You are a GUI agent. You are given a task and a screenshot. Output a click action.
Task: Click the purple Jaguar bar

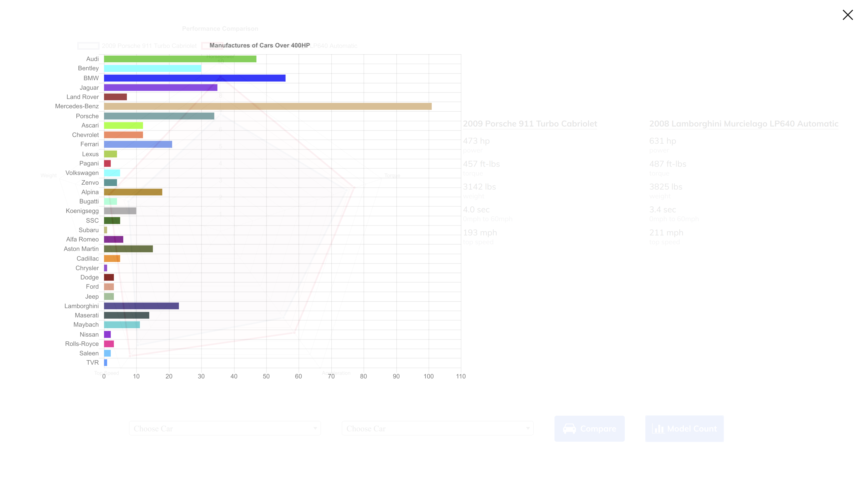[x=160, y=88]
